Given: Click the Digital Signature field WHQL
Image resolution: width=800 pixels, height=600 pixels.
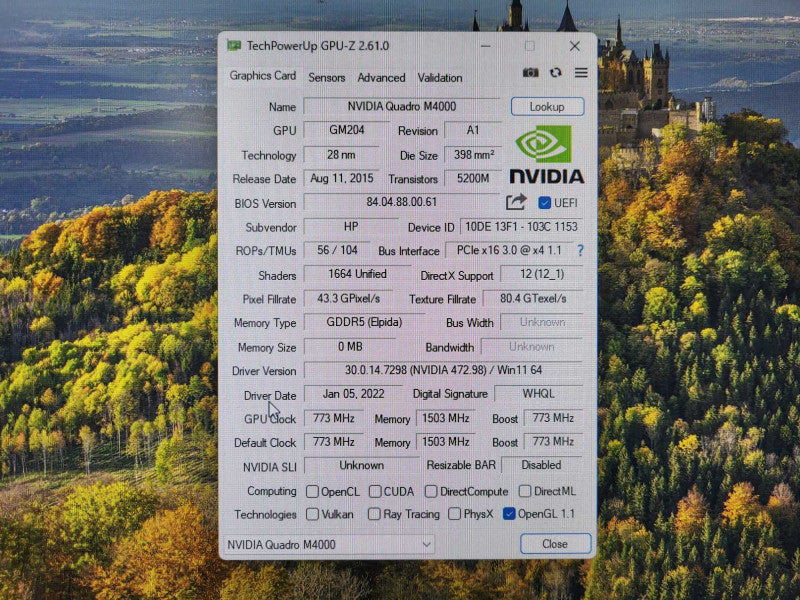Looking at the screenshot, I should pos(538,394).
